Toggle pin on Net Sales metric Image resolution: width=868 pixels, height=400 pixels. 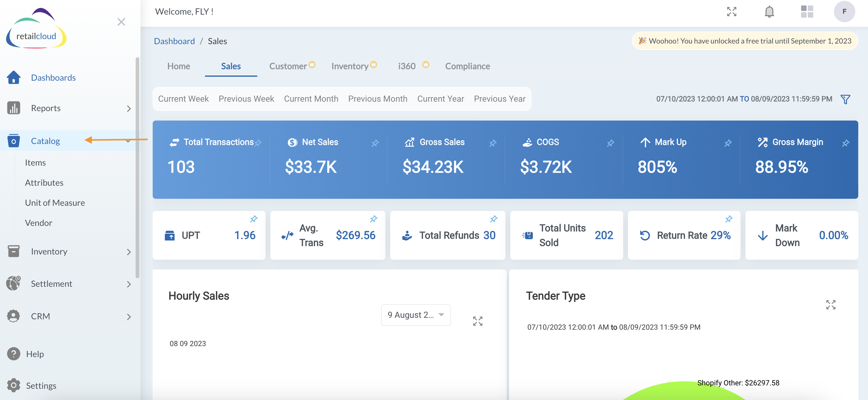coord(375,143)
